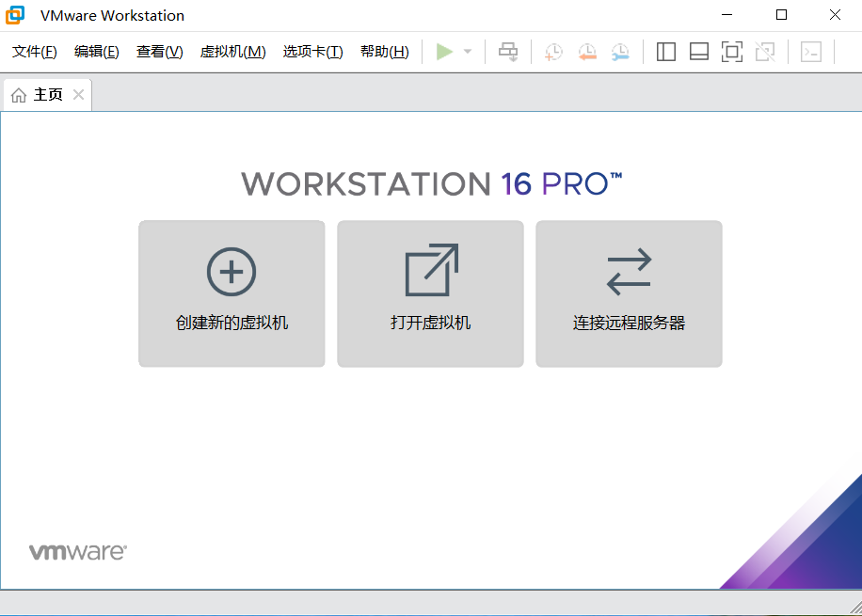
Task: Maximize the VMware Workstation window
Action: click(781, 15)
